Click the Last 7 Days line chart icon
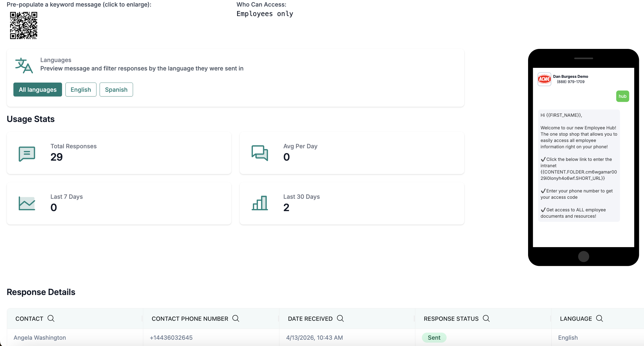The image size is (644, 346). point(27,203)
